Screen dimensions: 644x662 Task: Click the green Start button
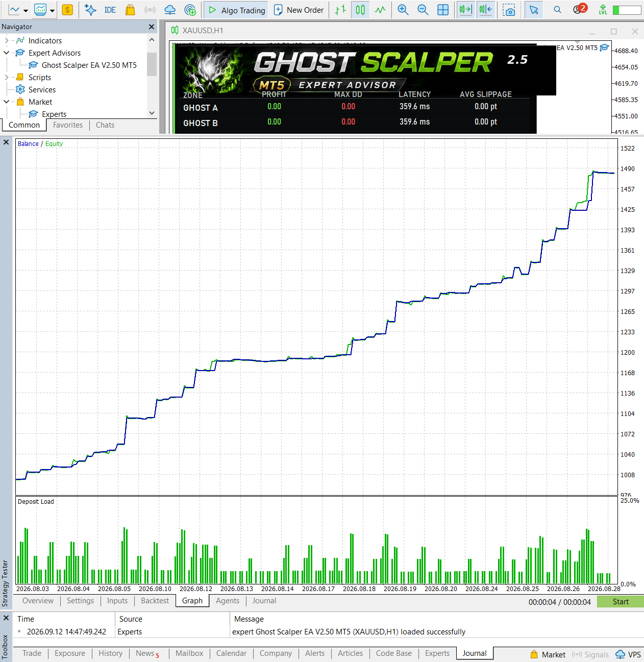(x=621, y=602)
